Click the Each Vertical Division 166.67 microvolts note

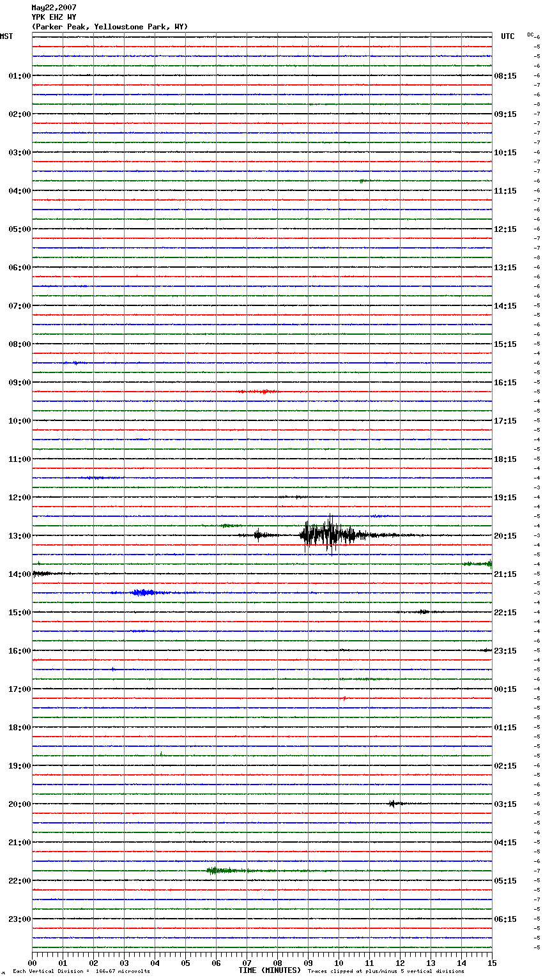[x=81, y=972]
